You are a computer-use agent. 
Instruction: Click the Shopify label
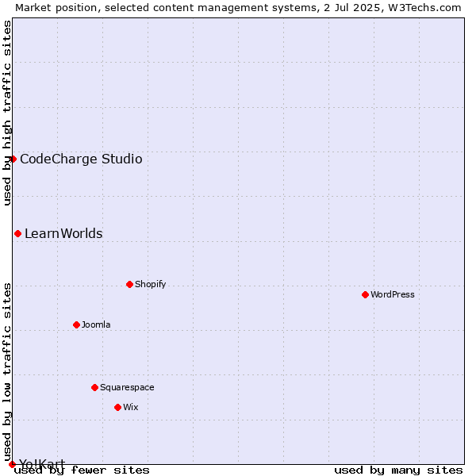point(150,284)
